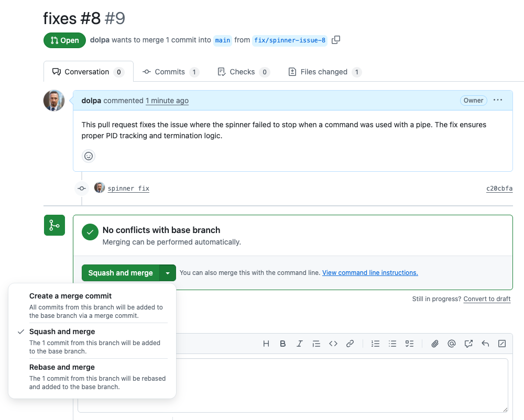The image size is (524, 420).
Task: Collapse the merge method dropdown arrow
Action: (168, 273)
